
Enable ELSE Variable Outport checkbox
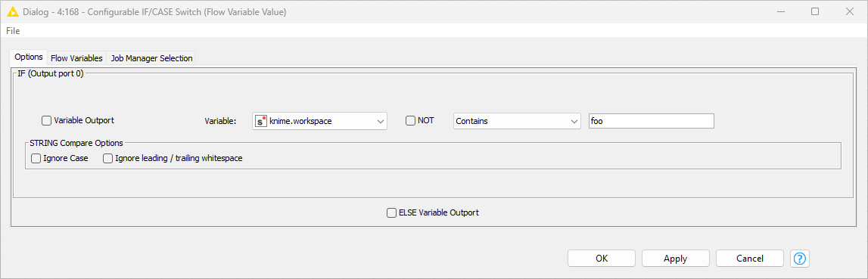pyautogui.click(x=391, y=212)
